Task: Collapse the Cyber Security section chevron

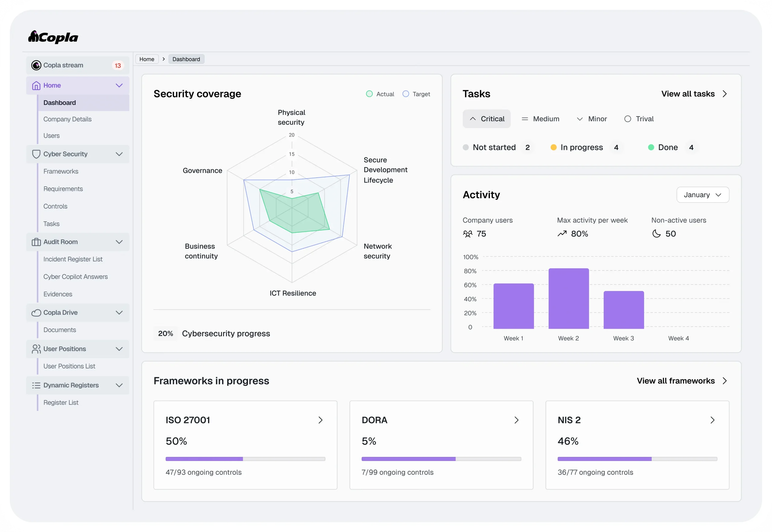Action: point(119,154)
